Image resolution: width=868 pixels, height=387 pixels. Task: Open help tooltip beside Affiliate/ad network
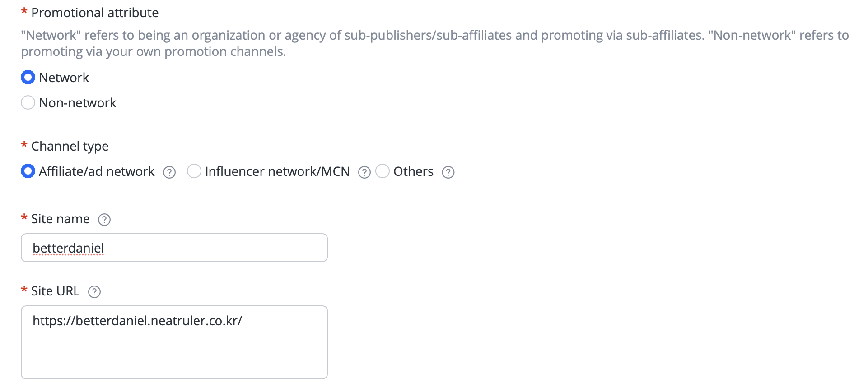(169, 172)
